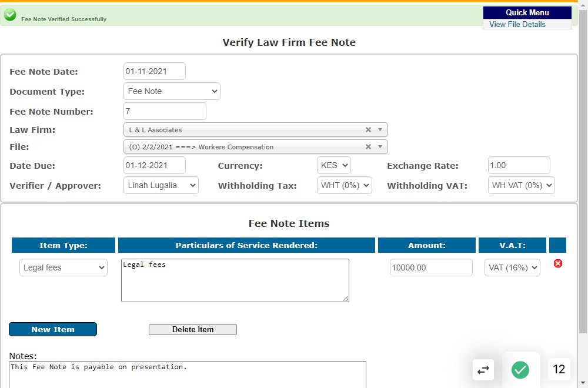Click the Document Type label
The image size is (588, 388).
coord(47,92)
